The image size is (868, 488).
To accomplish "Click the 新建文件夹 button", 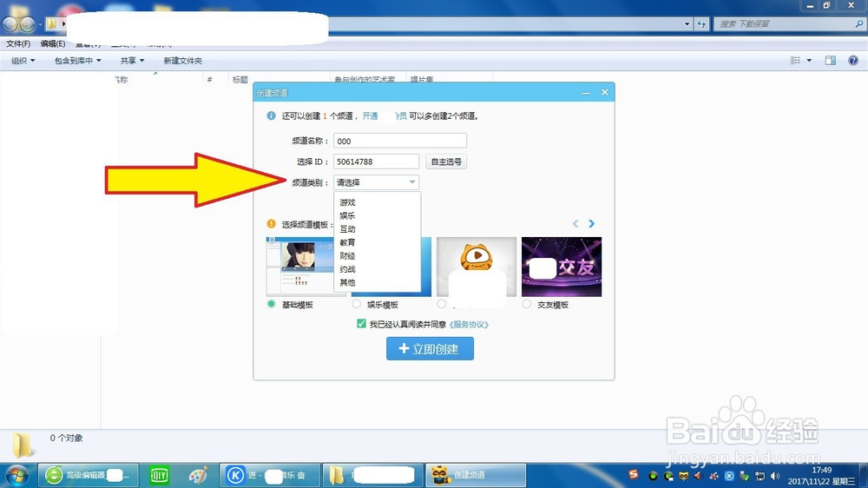I will [182, 61].
